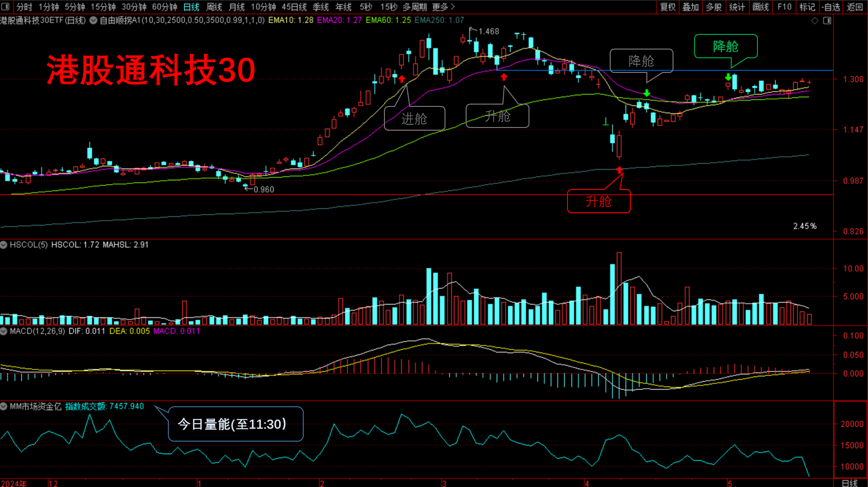868x487 pixels.
Task: Select the 日线 daily period
Action: [x=191, y=7]
